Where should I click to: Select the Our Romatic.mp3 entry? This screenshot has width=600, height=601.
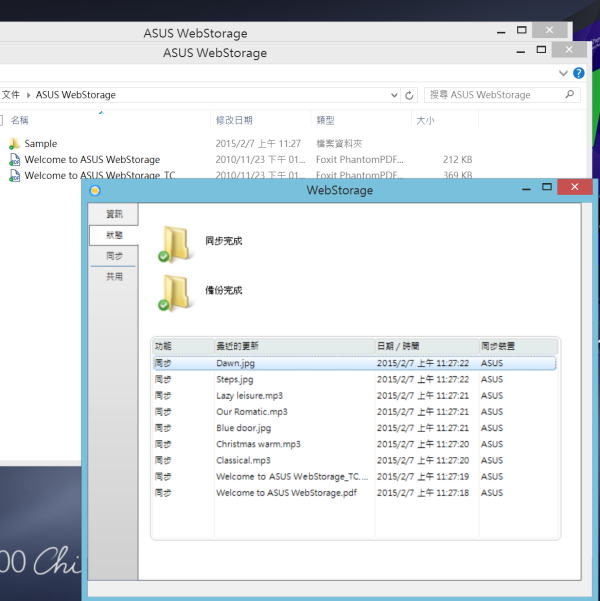click(x=355, y=412)
